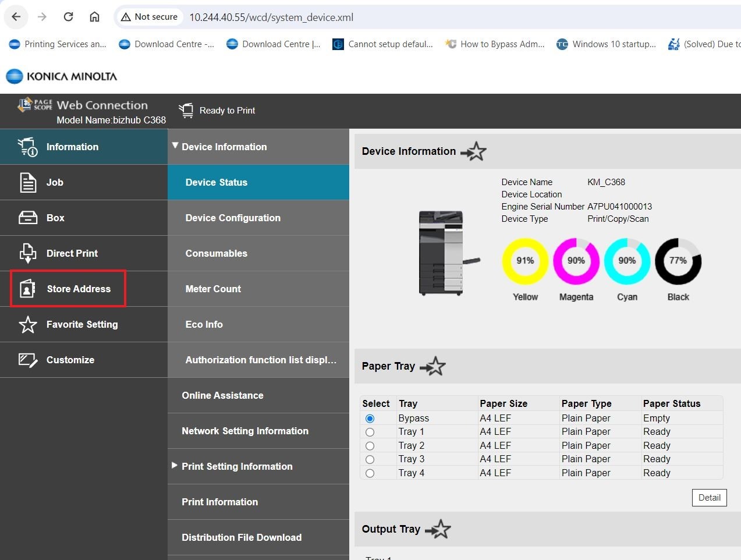This screenshot has height=560, width=741.
Task: Select the Tray 1 radio button
Action: point(370,432)
